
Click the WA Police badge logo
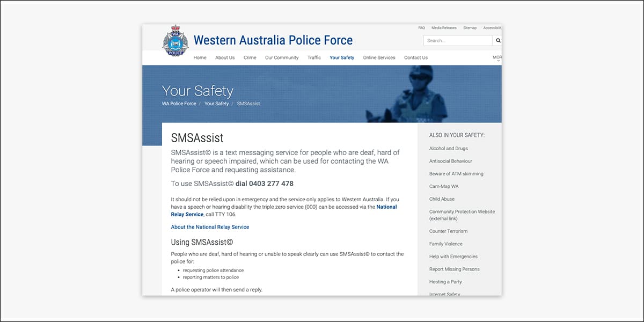coord(175,40)
